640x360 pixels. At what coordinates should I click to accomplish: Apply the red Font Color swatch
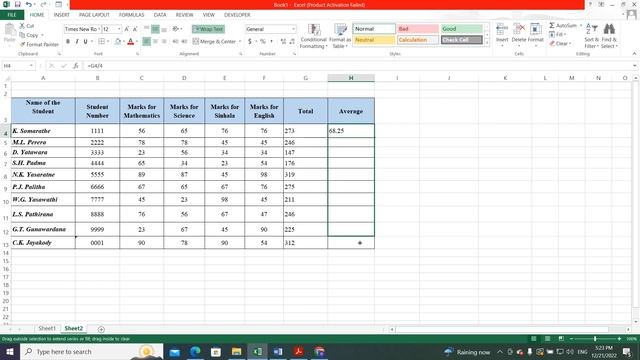131,41
